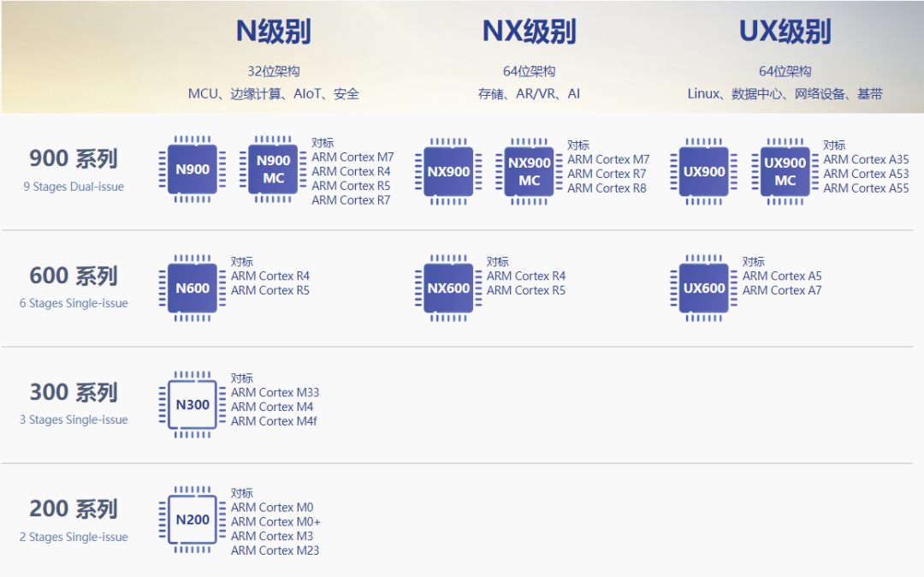Click 'ARM Cortex R7' beside NX900 MC
924x577 pixels.
(607, 174)
